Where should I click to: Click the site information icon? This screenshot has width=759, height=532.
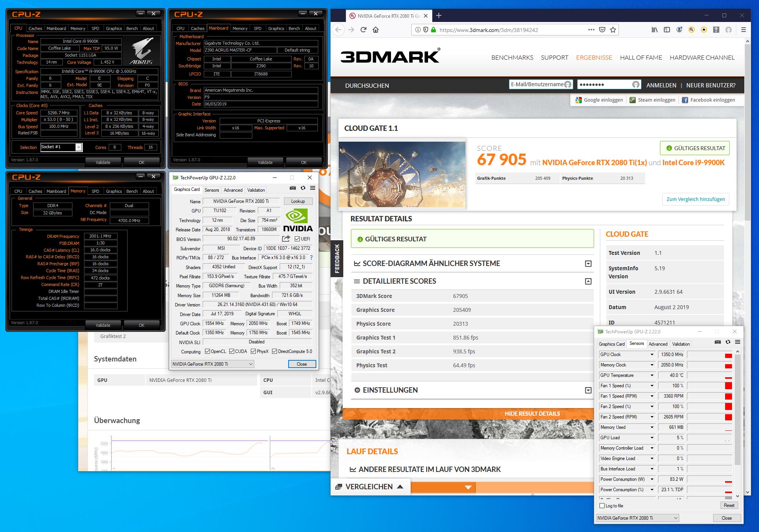[x=418, y=30]
